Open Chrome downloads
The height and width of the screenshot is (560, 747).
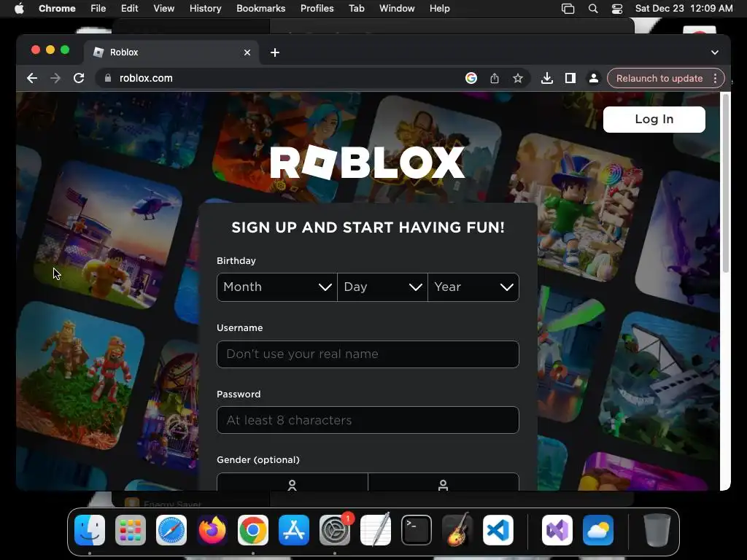pos(547,78)
